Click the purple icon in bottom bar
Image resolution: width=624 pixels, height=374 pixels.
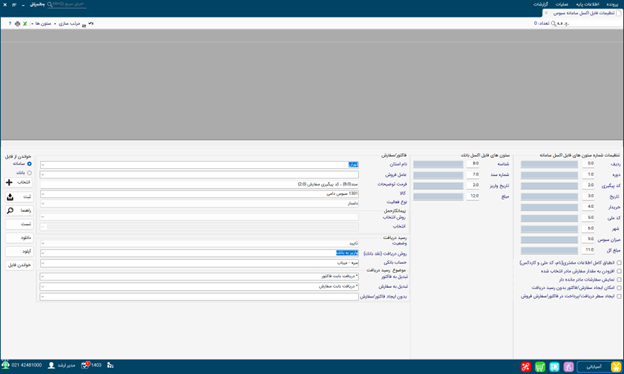coord(569,366)
